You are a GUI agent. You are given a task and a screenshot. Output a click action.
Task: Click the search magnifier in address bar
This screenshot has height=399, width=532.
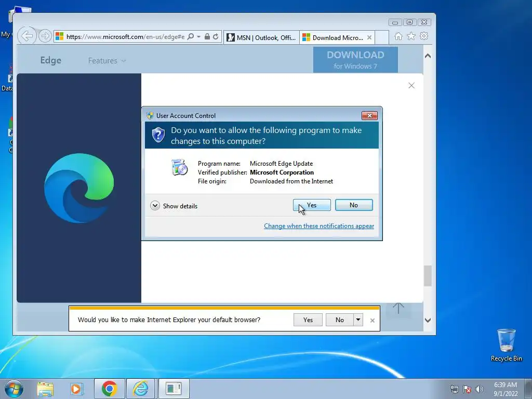(191, 36)
